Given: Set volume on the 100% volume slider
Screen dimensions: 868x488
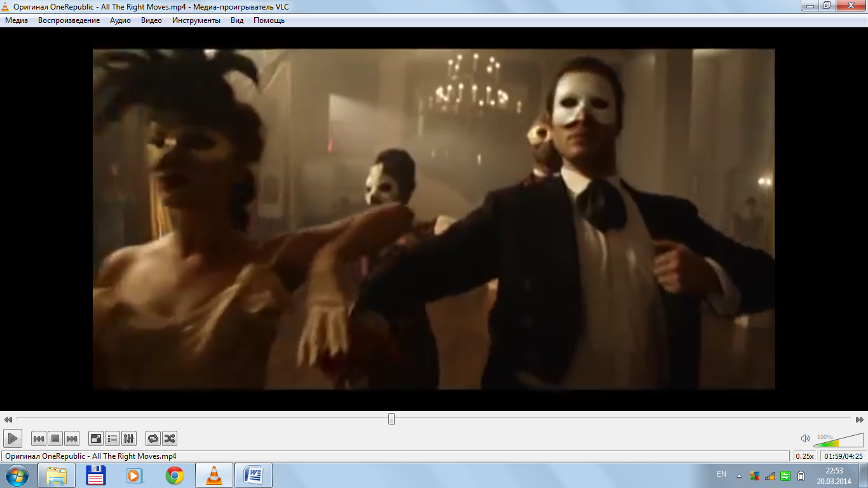Looking at the screenshot, I should tap(839, 440).
